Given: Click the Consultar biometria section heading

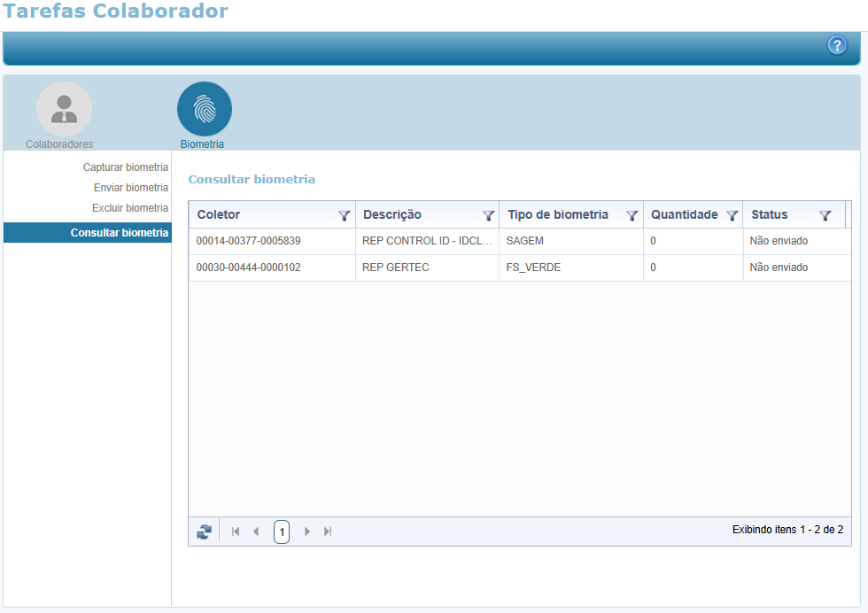Looking at the screenshot, I should [x=252, y=180].
